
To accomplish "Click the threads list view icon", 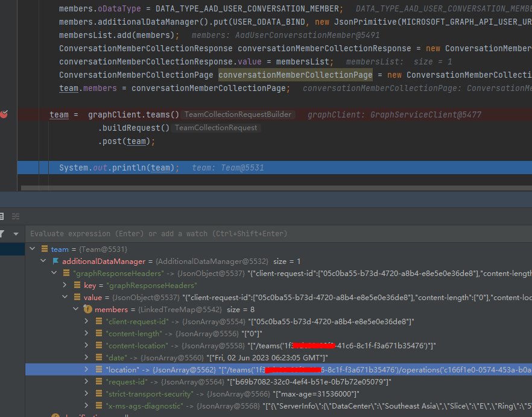I will tap(16, 216).
